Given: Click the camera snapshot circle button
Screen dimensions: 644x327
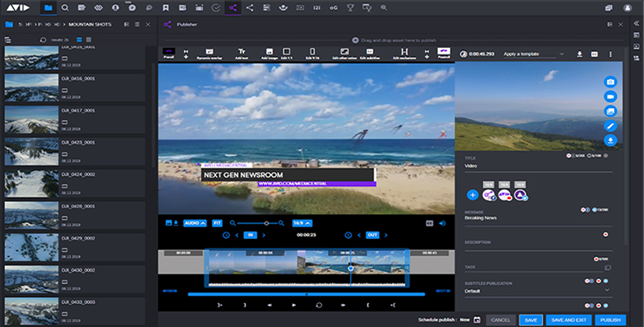Looking at the screenshot, I should (610, 82).
